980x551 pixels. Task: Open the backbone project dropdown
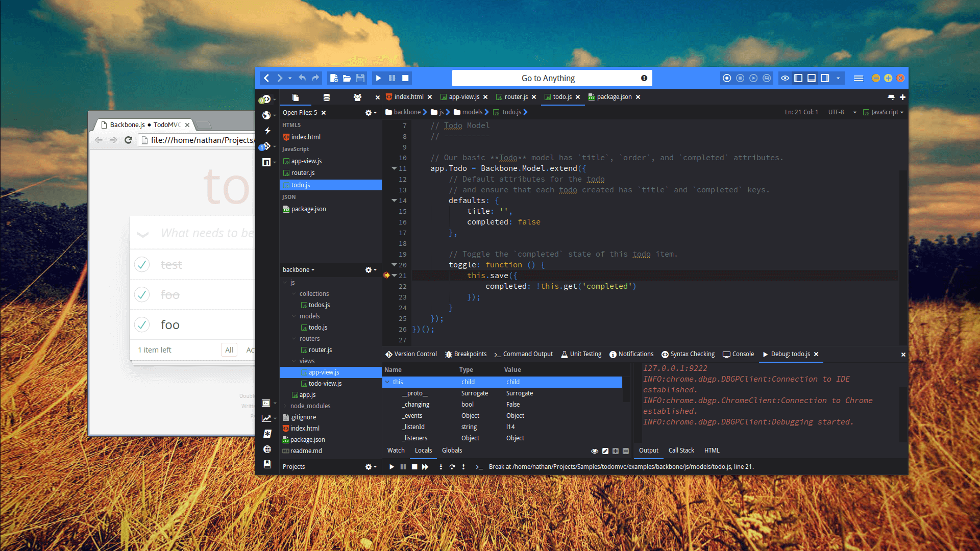[x=299, y=270]
